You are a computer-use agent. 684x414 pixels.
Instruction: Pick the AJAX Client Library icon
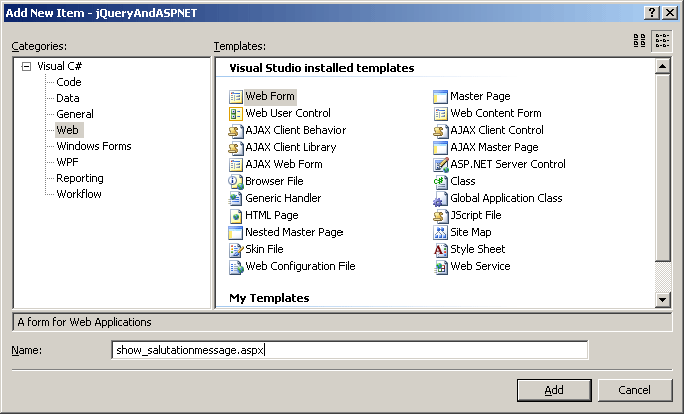coord(236,148)
